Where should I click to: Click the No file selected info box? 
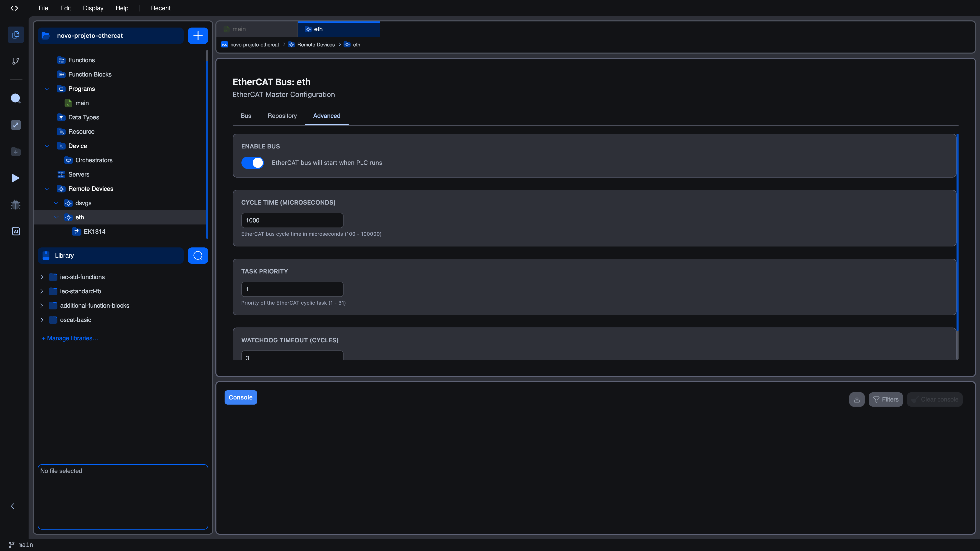(x=123, y=497)
